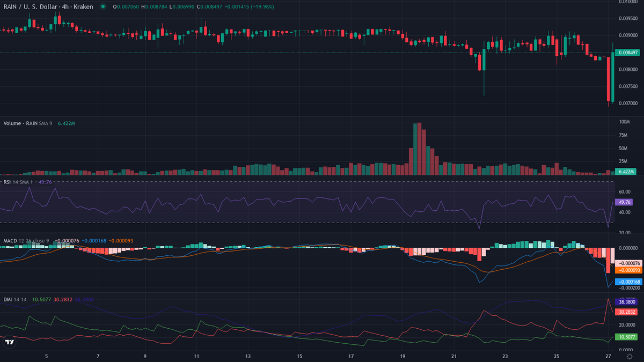Click the DMI legend value 10.5077 in green
This screenshot has width=644, height=362.
pyautogui.click(x=41, y=299)
